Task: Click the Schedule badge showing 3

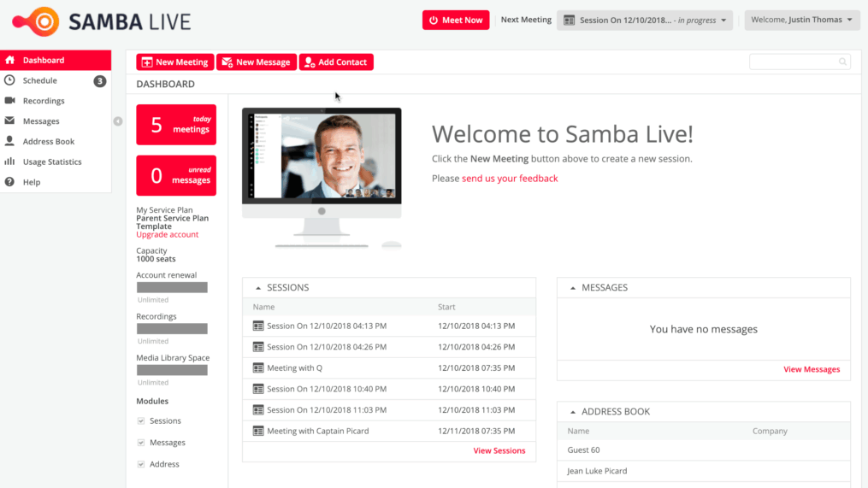Action: point(100,81)
